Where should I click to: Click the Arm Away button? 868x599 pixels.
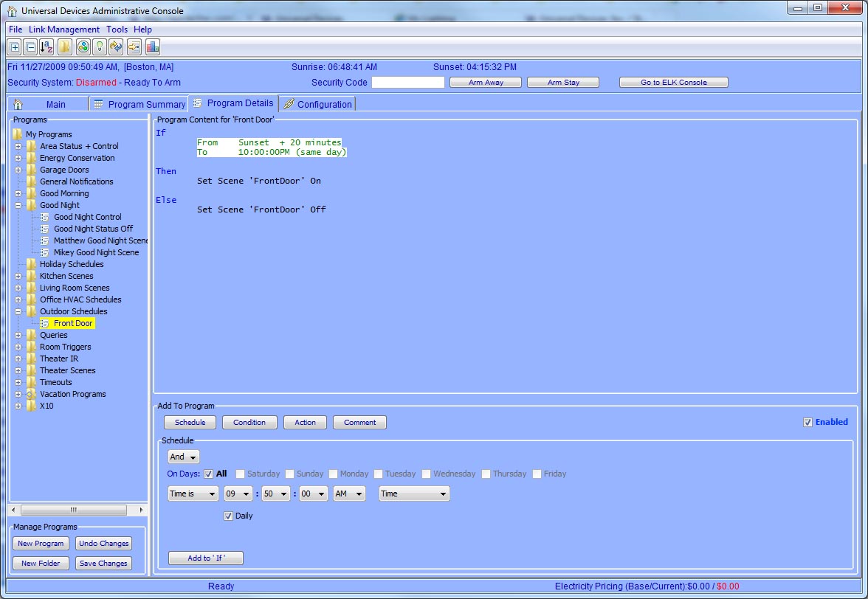[486, 83]
